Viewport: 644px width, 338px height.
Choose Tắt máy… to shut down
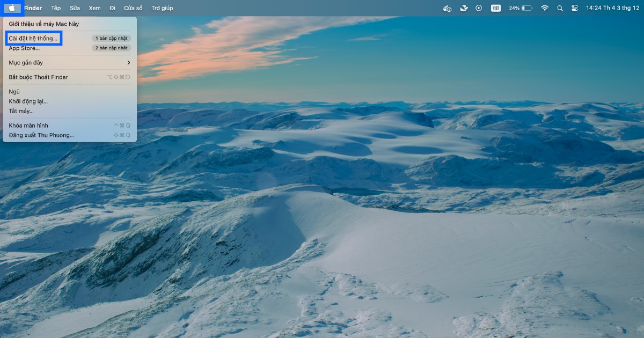point(21,111)
